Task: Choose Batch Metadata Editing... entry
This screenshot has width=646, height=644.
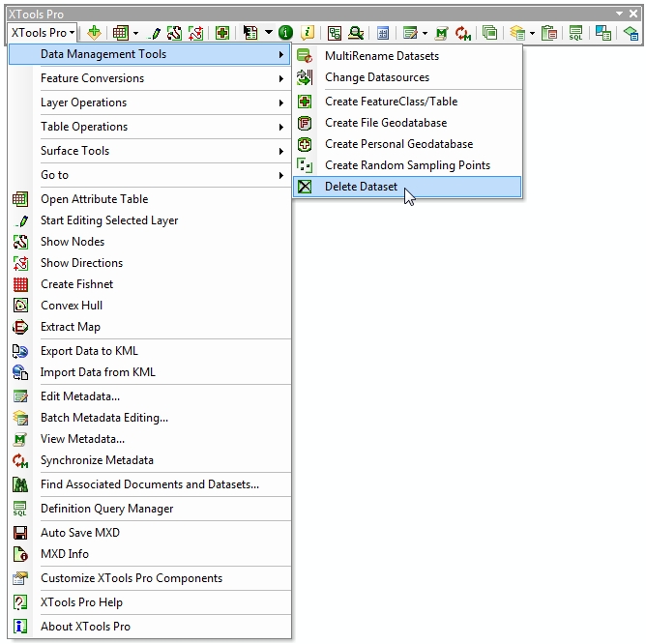Action: [x=150, y=418]
